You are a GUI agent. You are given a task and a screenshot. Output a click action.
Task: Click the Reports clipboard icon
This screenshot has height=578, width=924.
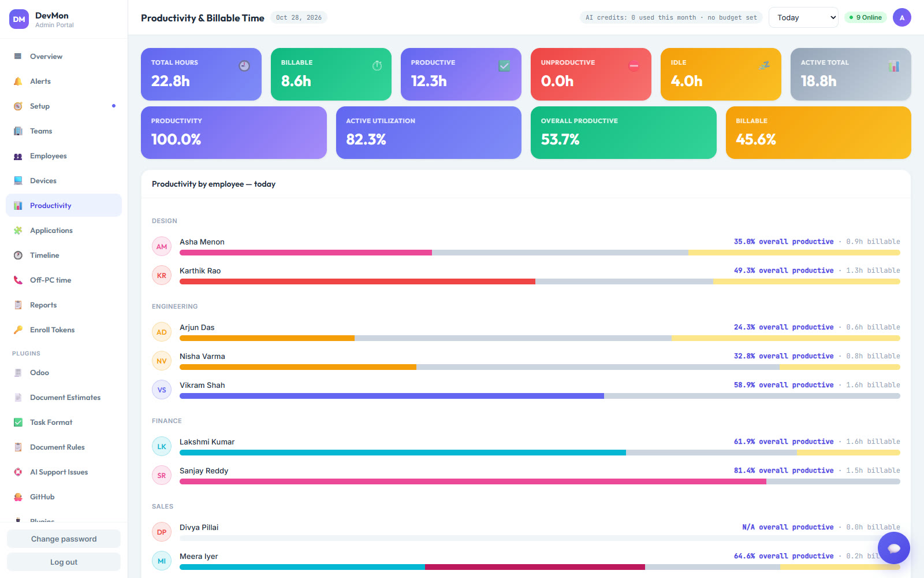(18, 305)
